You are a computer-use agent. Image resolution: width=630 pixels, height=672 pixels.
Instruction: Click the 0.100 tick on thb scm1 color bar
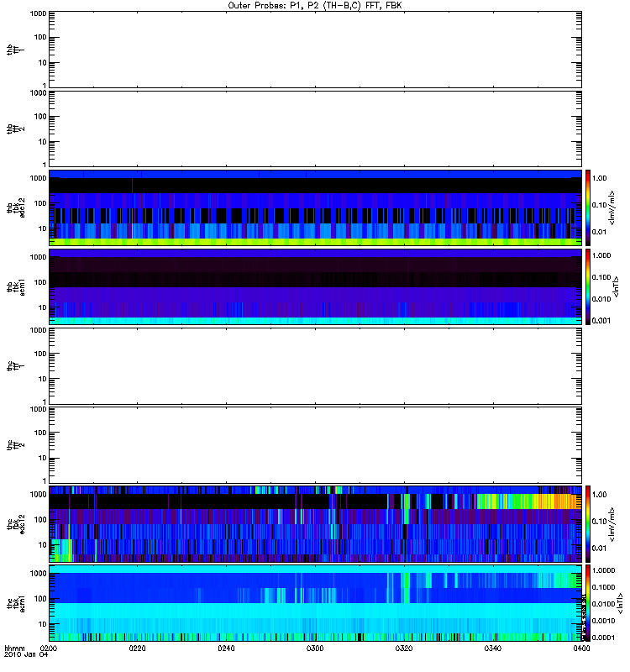coord(601,277)
